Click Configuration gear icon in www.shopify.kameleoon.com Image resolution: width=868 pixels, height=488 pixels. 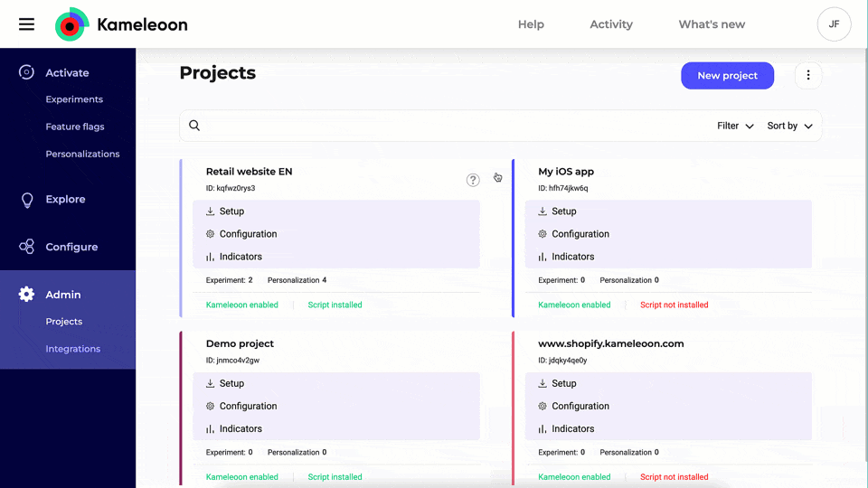(542, 406)
